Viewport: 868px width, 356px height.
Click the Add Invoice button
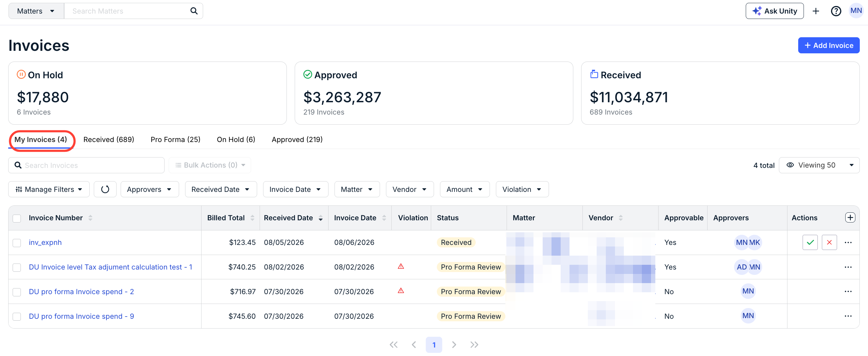point(829,45)
